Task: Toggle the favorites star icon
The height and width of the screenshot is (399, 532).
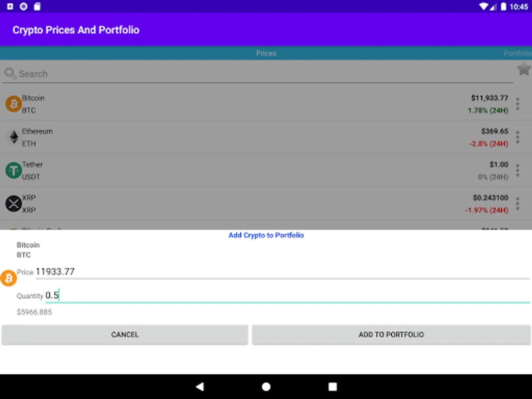Action: coord(524,69)
